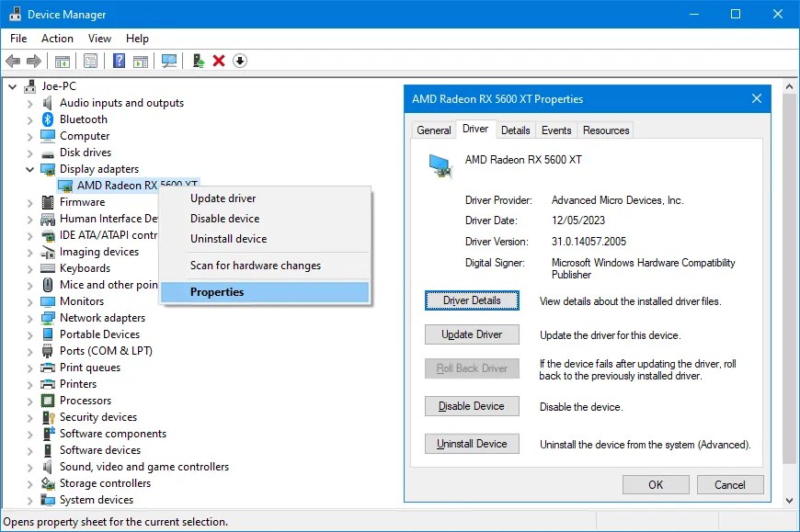Click Cancel in the Properties dialog
800x532 pixels.
point(730,484)
